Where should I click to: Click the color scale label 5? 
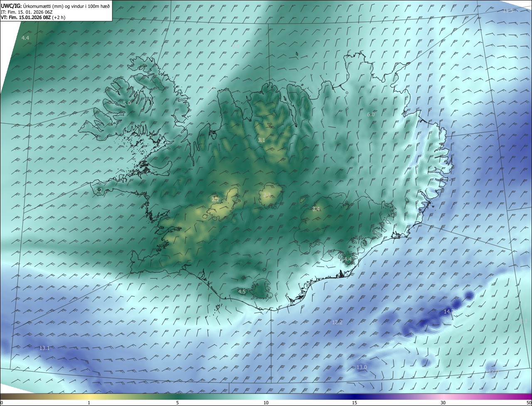[177, 403]
